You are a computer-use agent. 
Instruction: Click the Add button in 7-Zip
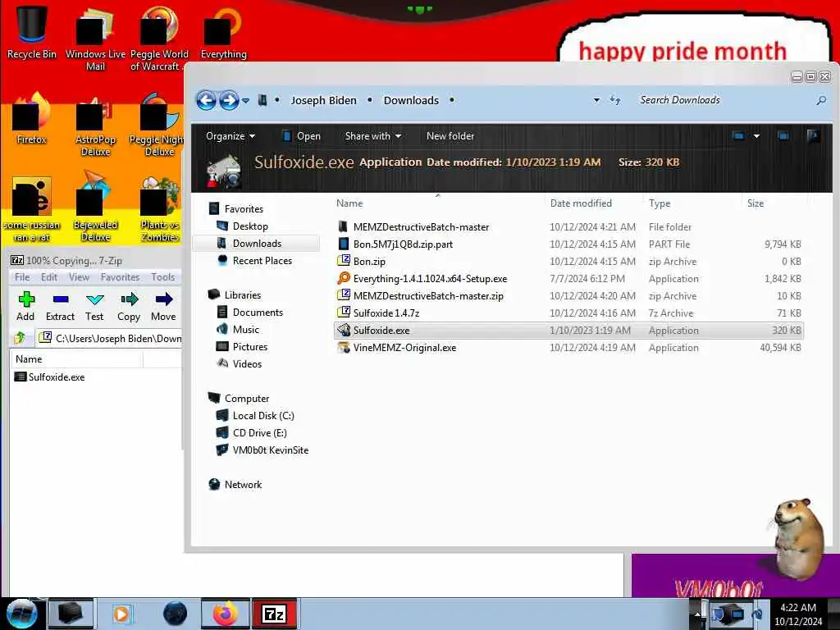click(x=25, y=307)
